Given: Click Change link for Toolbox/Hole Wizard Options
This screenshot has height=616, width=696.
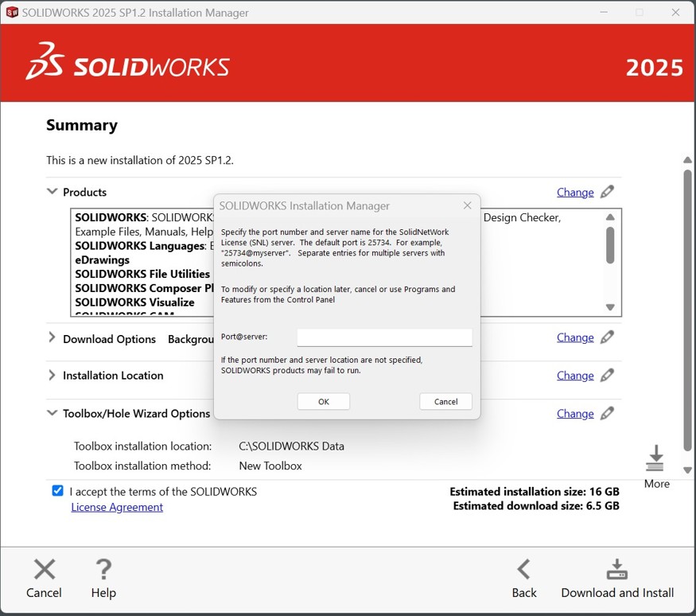Looking at the screenshot, I should pos(575,414).
